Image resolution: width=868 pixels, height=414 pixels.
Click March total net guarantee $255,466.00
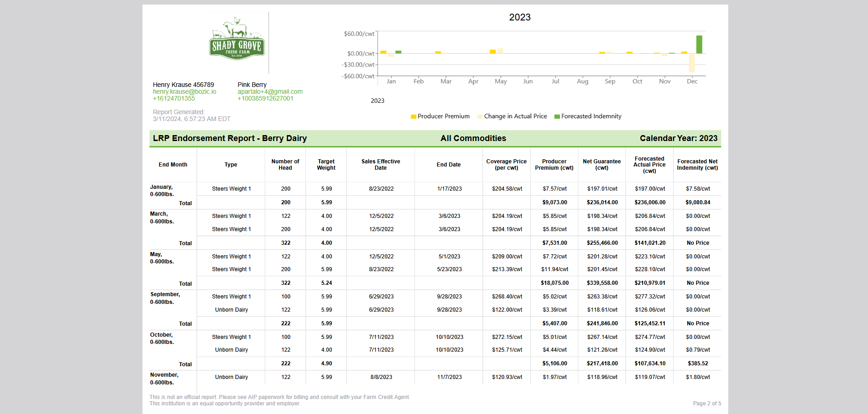tap(602, 243)
